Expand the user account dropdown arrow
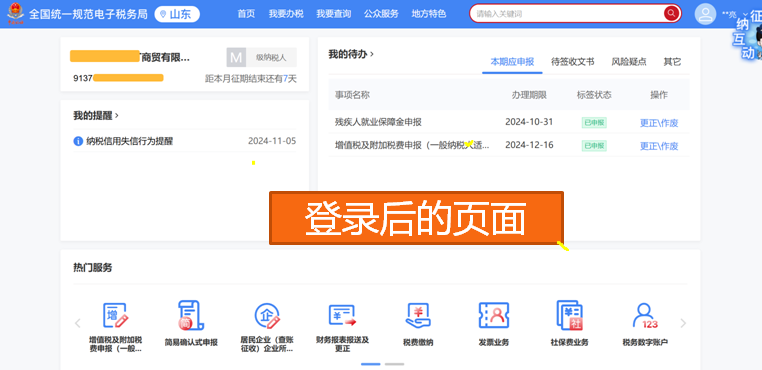This screenshot has height=370, width=762. click(745, 14)
